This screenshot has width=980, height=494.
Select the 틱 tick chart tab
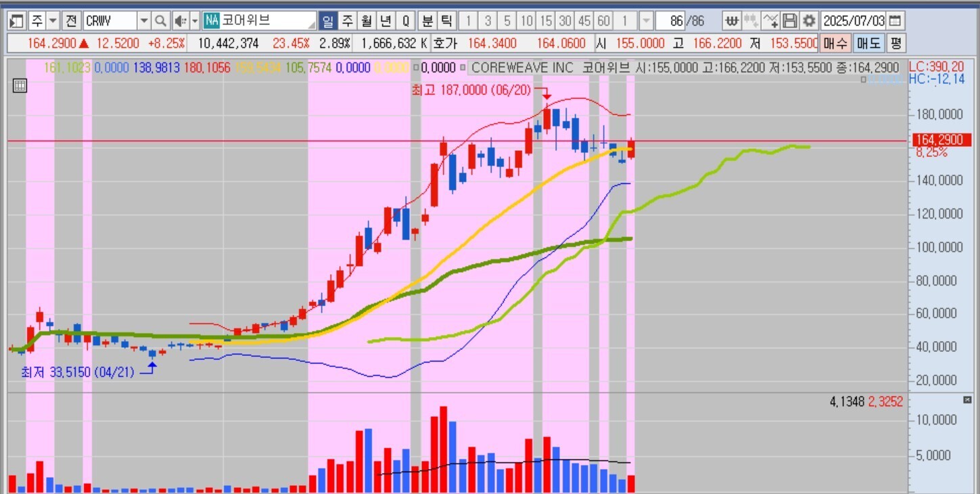[x=446, y=21]
